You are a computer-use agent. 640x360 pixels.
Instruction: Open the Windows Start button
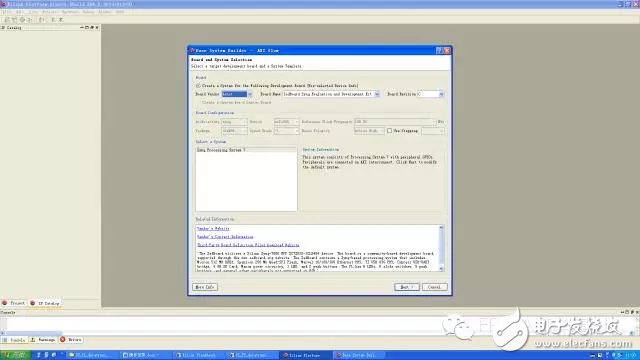click(15, 355)
